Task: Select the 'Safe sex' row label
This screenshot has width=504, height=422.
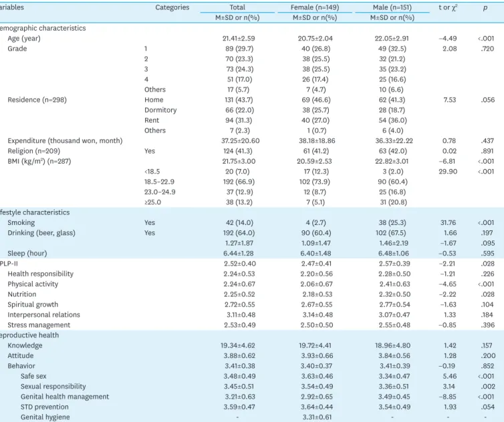Action: pos(33,376)
